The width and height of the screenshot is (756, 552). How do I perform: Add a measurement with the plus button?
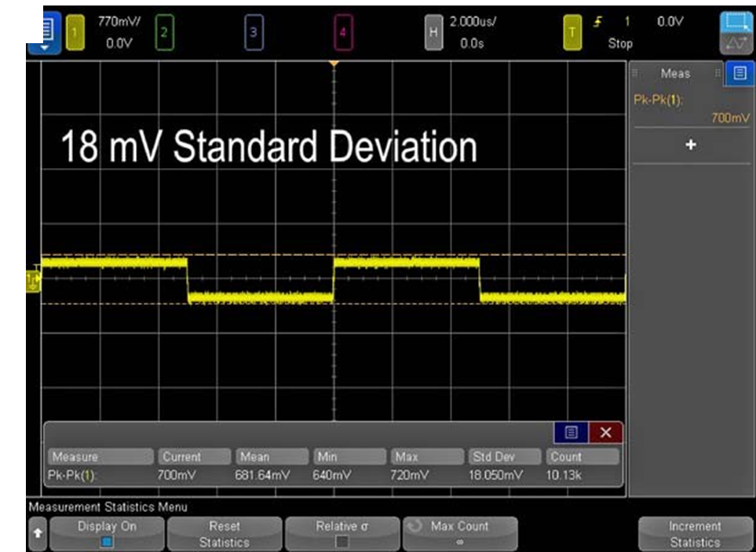coord(690,145)
